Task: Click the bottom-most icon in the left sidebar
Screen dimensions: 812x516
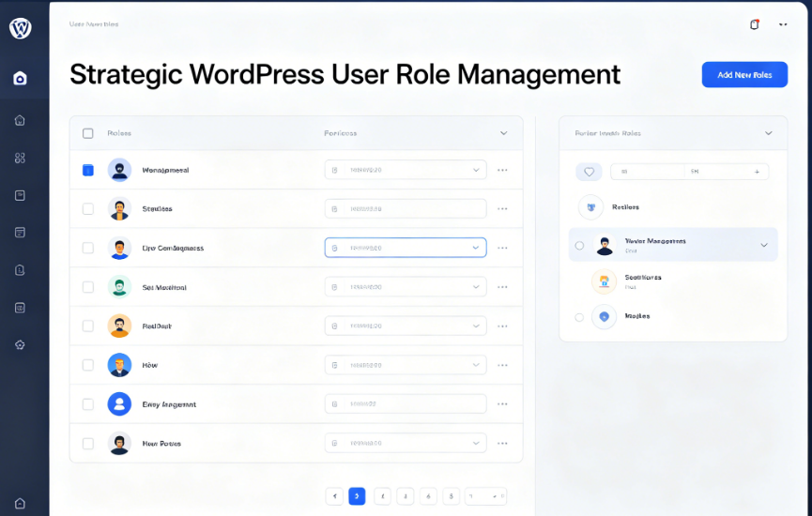Action: pos(20,503)
